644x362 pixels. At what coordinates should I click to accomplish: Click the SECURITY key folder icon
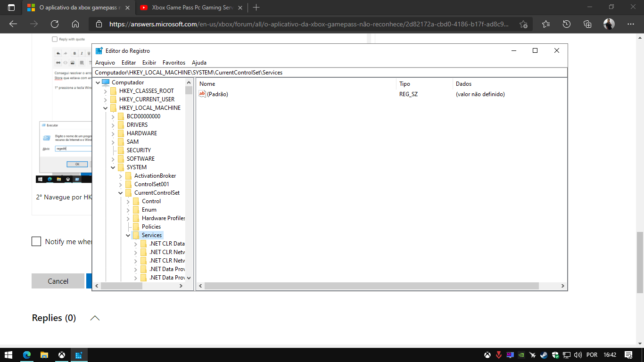tap(121, 150)
